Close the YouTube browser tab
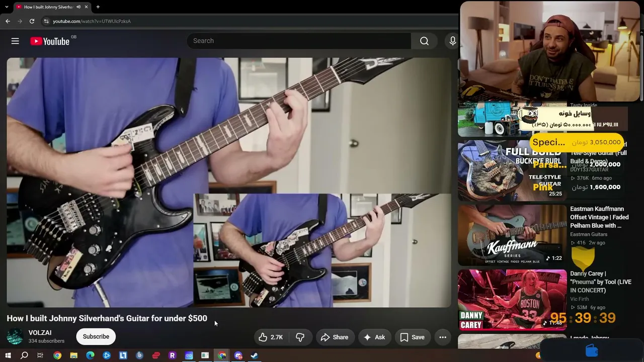Screen dimensions: 644x362 86,7
